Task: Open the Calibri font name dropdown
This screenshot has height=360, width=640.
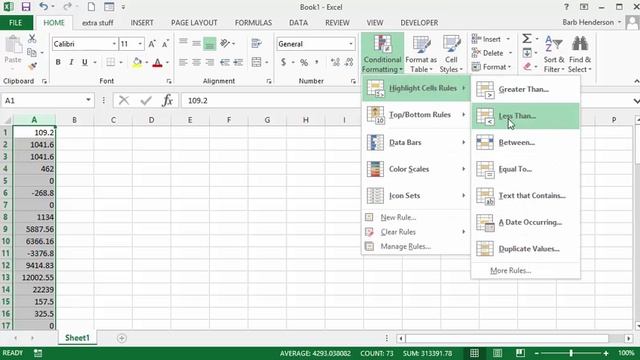Action: (x=114, y=44)
